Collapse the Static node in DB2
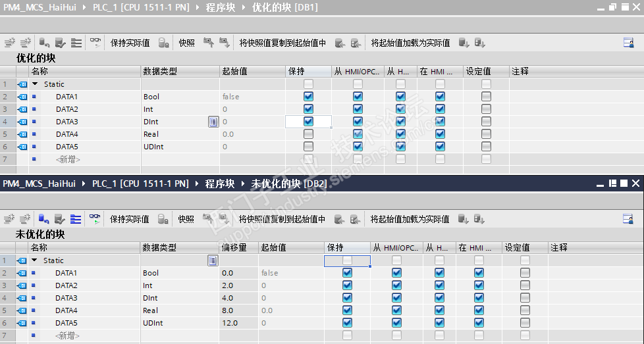This screenshot has width=644, height=344. [x=35, y=260]
